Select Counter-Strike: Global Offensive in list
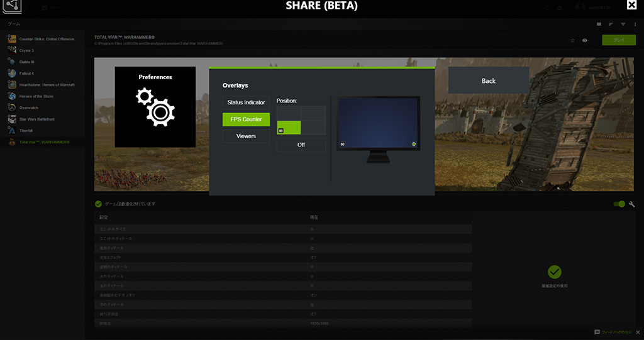Image resolution: width=644 pixels, height=340 pixels. pos(47,39)
